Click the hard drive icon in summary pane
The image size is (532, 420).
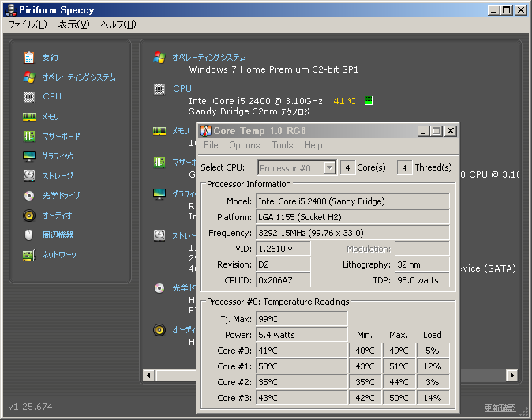tap(159, 235)
